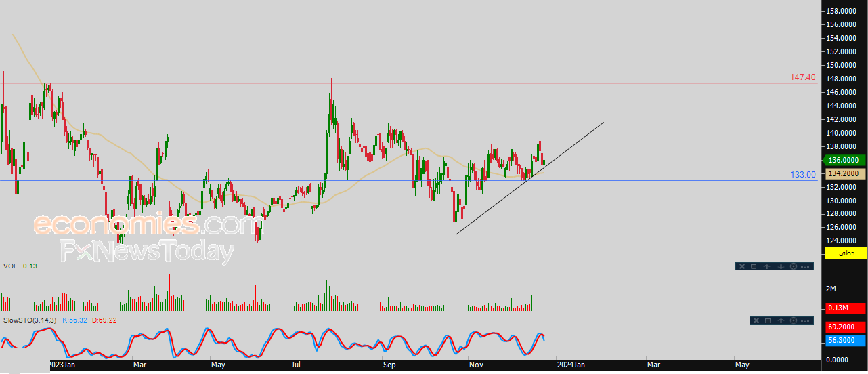
Task: Close the SlowSTO indicator panel
Action: pyautogui.click(x=756, y=320)
